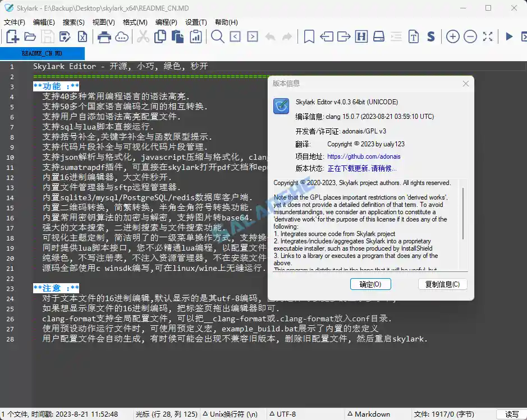Image resolution: width=527 pixels, height=420 pixels.
Task: Toggle fullscreen with the expand icon
Action: pyautogui.click(x=487, y=36)
